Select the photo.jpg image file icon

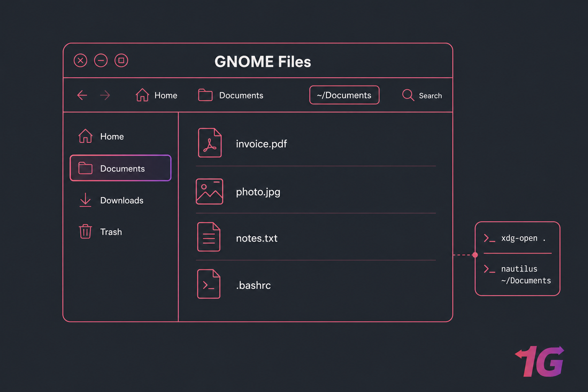[x=209, y=191]
